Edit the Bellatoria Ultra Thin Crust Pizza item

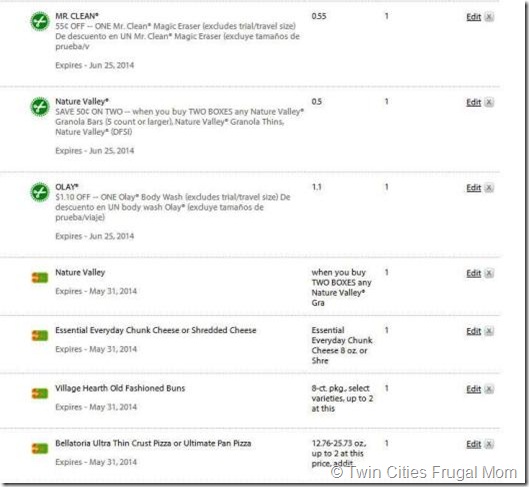coord(474,444)
